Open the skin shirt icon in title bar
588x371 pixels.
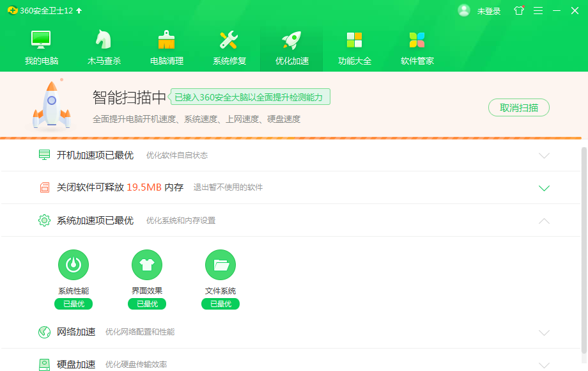[x=519, y=11]
